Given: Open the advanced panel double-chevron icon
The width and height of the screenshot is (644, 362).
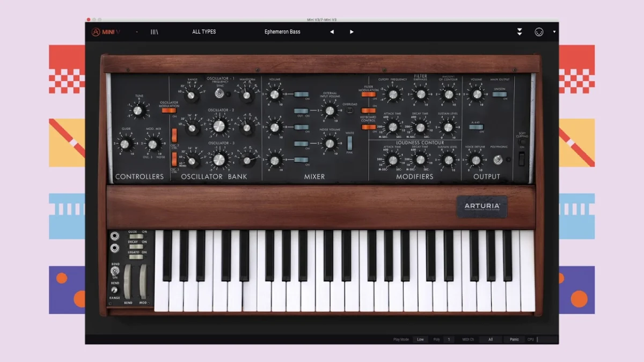Looking at the screenshot, I should click(x=519, y=32).
